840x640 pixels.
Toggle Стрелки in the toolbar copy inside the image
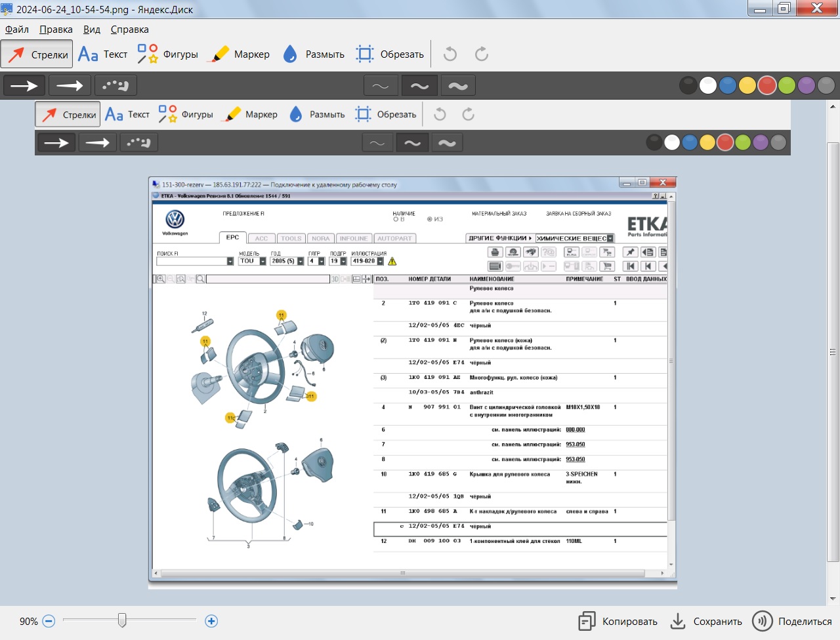tap(68, 114)
